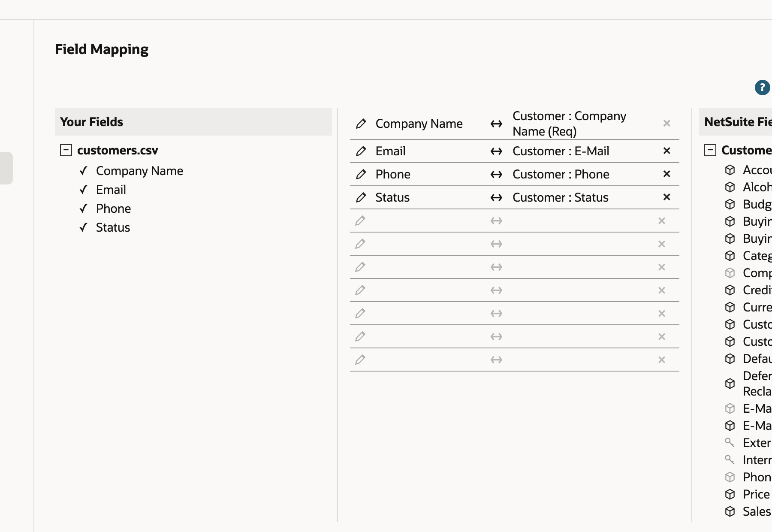Remove the Customer : Status mapping
The height and width of the screenshot is (532, 772).
(x=666, y=197)
